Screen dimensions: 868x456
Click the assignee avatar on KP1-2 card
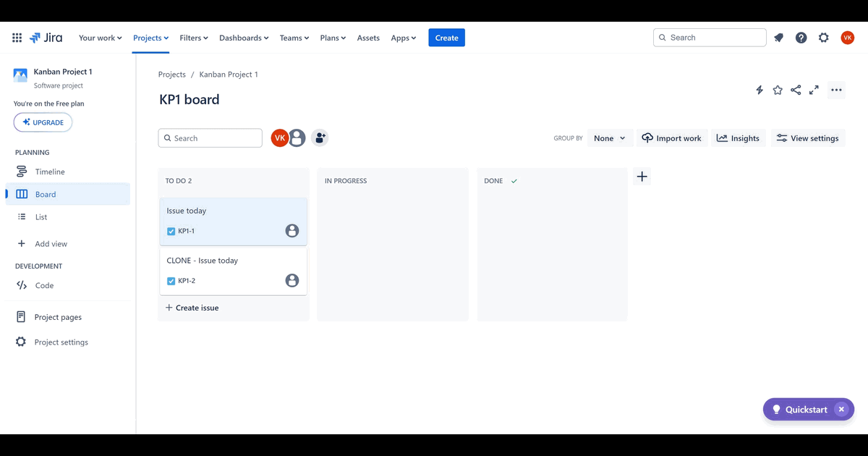click(x=292, y=280)
